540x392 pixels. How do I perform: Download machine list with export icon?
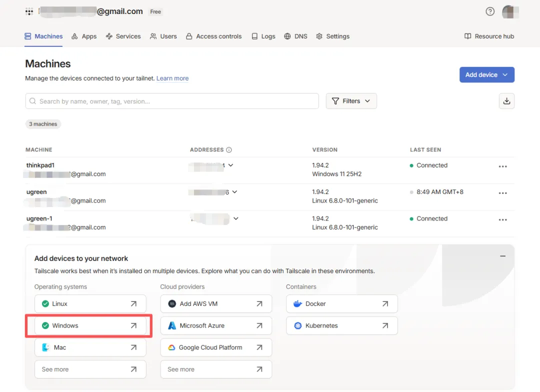click(x=506, y=101)
